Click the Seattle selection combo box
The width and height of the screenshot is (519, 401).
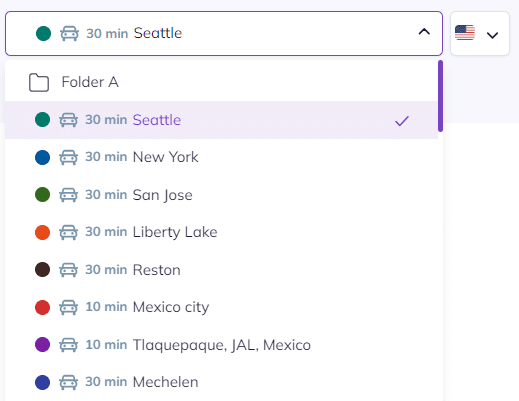[x=224, y=33]
